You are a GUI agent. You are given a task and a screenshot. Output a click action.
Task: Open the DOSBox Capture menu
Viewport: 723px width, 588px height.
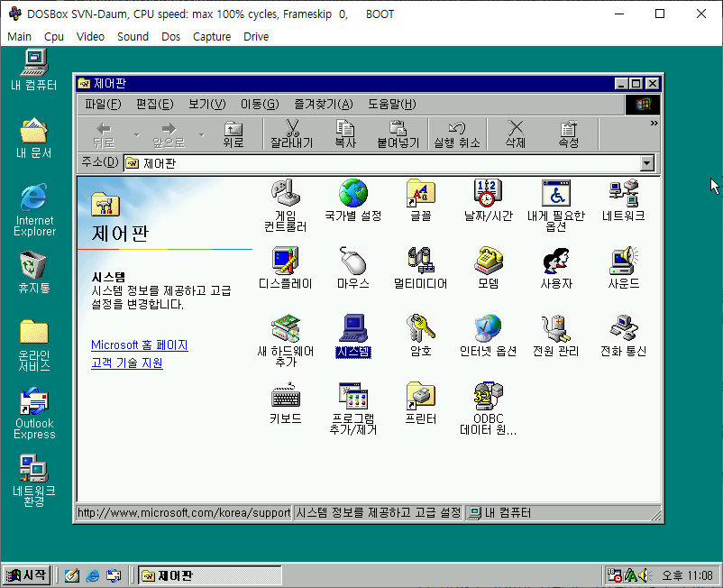(212, 37)
